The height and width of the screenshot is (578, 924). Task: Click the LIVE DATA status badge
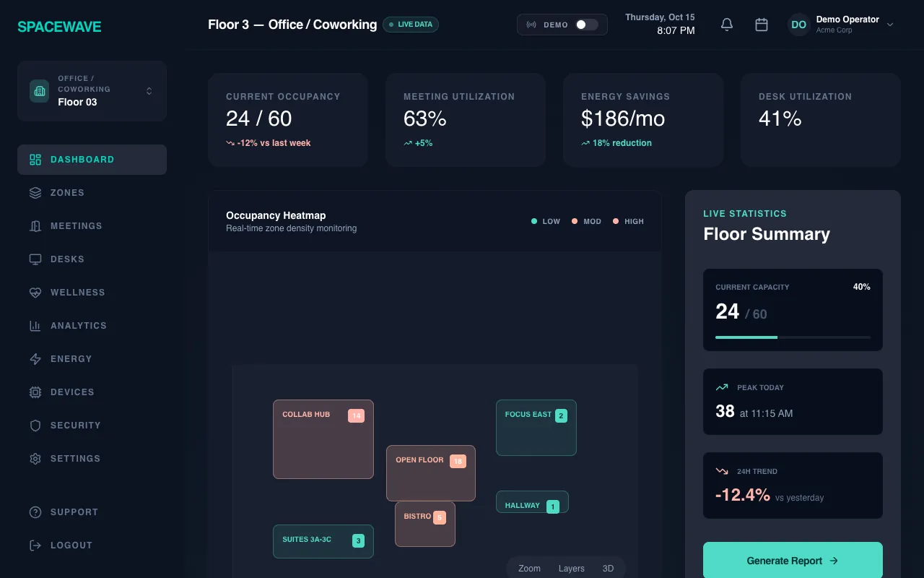click(x=411, y=25)
